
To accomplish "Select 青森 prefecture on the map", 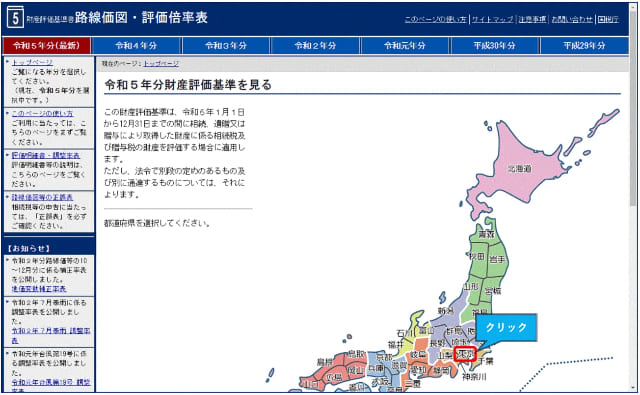I will (x=487, y=234).
